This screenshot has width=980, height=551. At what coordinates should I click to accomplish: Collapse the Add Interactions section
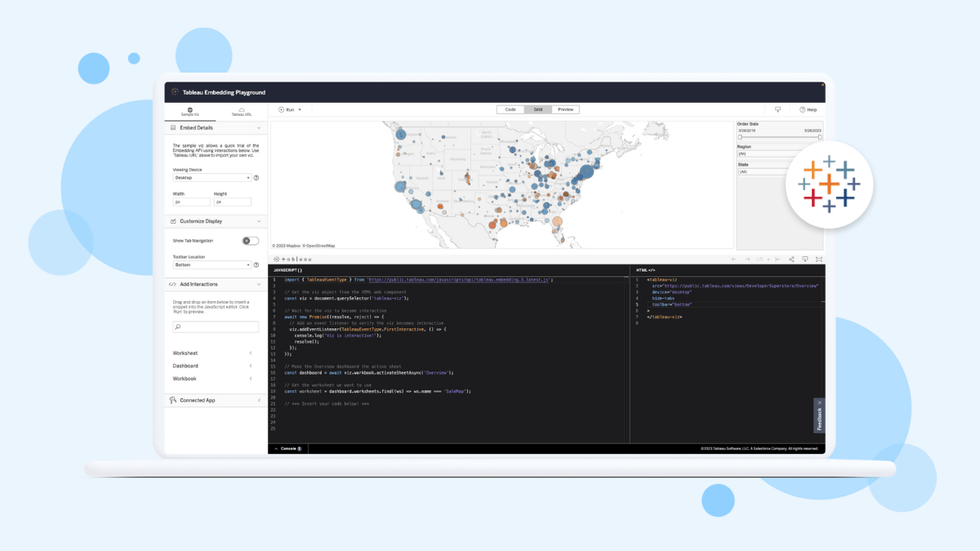coord(259,284)
